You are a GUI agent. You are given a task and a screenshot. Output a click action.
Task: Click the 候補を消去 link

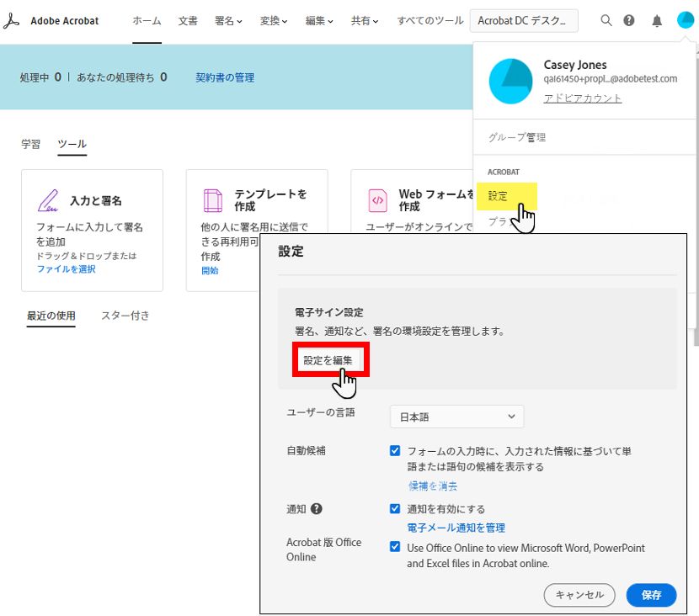coord(433,486)
